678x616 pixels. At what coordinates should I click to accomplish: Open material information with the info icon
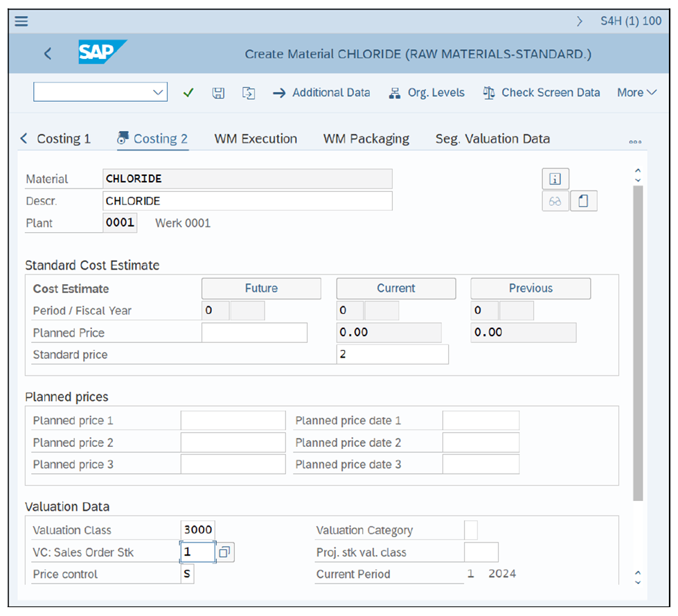pyautogui.click(x=555, y=178)
